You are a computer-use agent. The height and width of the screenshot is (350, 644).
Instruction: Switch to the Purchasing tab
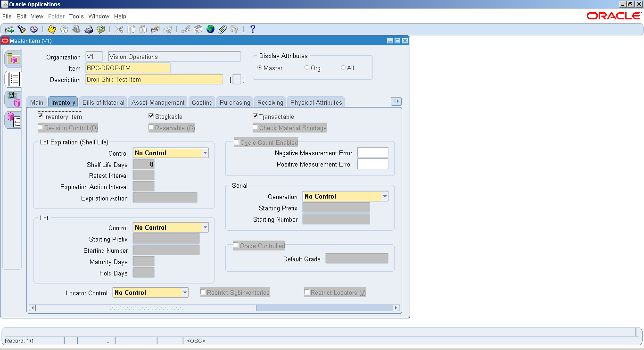pyautogui.click(x=235, y=102)
